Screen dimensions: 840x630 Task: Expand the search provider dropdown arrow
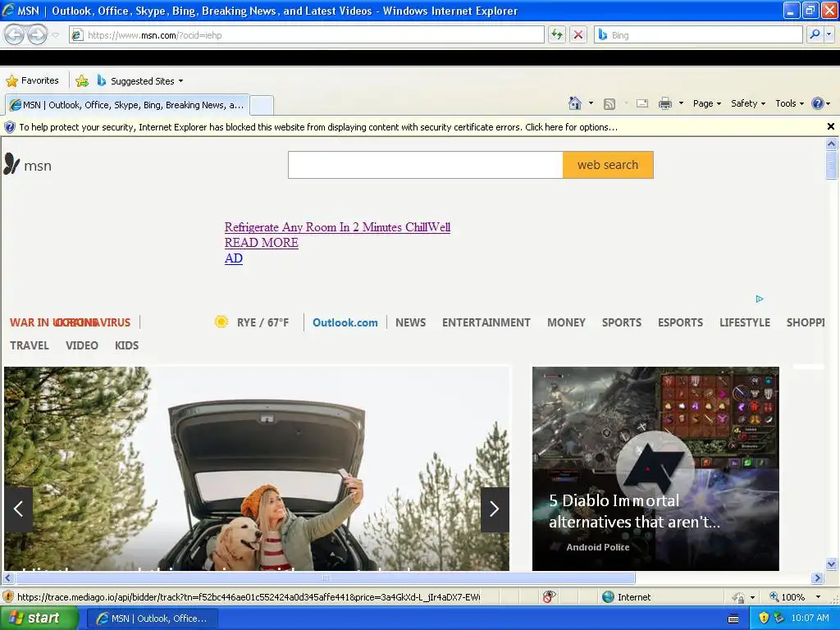(829, 34)
